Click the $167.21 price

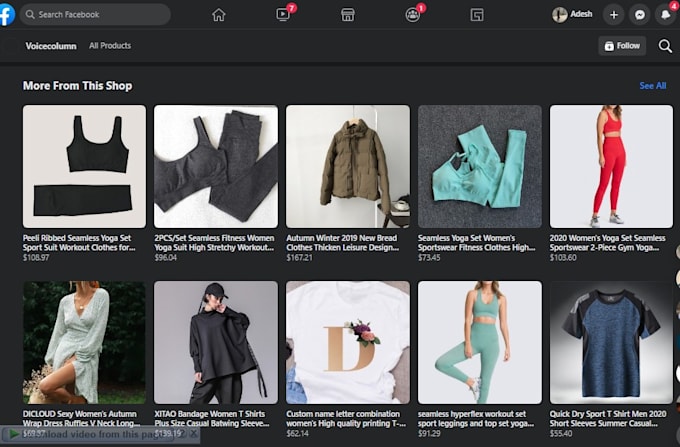(299, 258)
